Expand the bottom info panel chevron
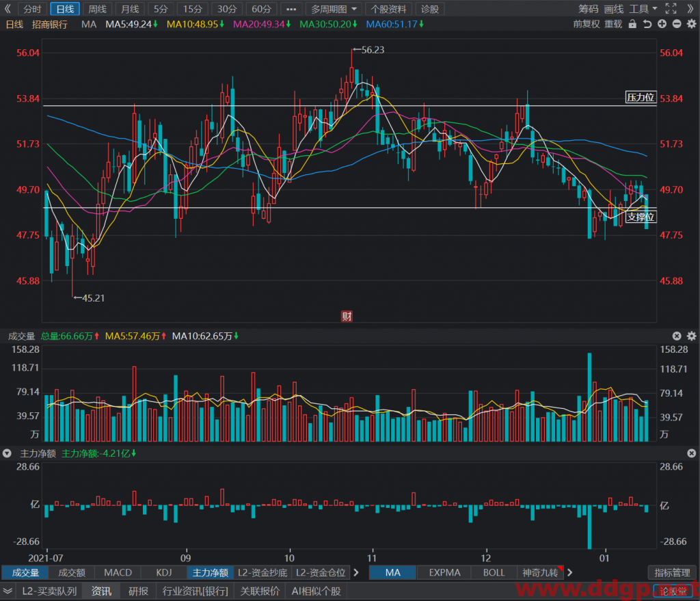Screen dimensions: 700x601 7,591
